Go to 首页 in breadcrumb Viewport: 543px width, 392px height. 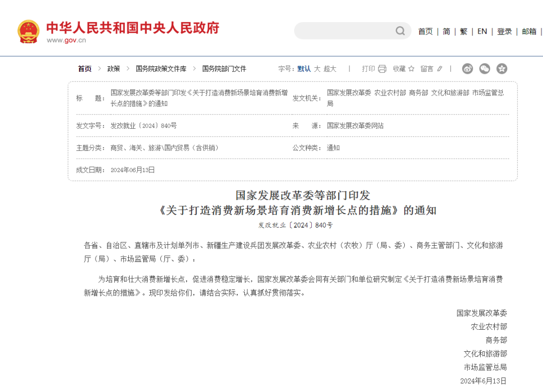(85, 68)
